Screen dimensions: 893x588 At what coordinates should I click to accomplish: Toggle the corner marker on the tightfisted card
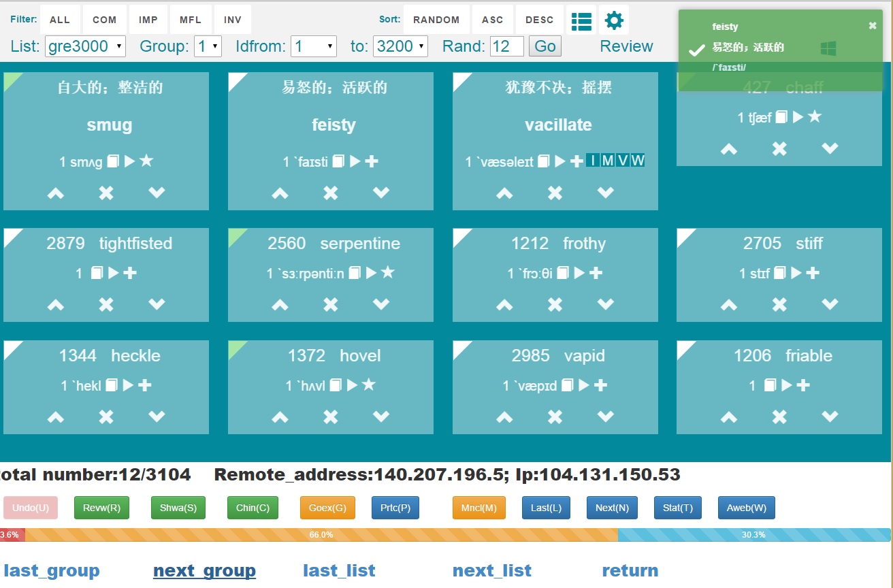coord(12,235)
